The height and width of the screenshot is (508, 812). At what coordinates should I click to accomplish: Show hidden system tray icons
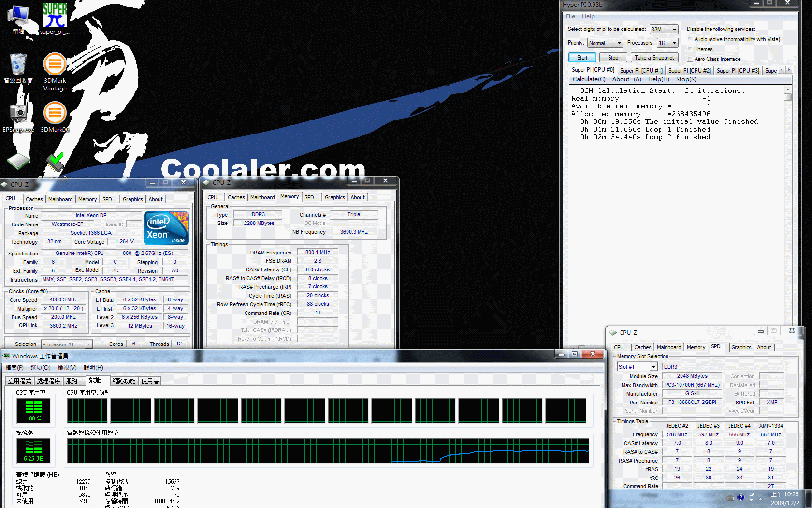point(760,498)
